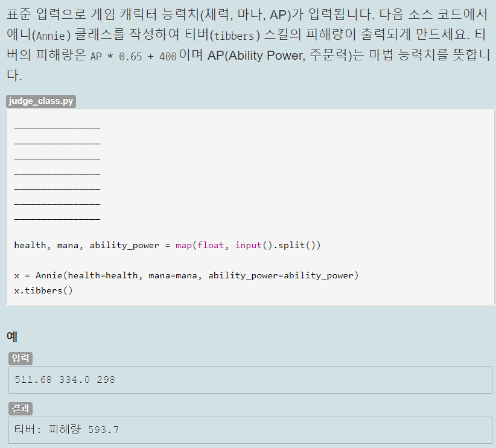Click the formula AP * 0.65 + 400
Viewport: 496px width, 448px height.
pos(133,57)
